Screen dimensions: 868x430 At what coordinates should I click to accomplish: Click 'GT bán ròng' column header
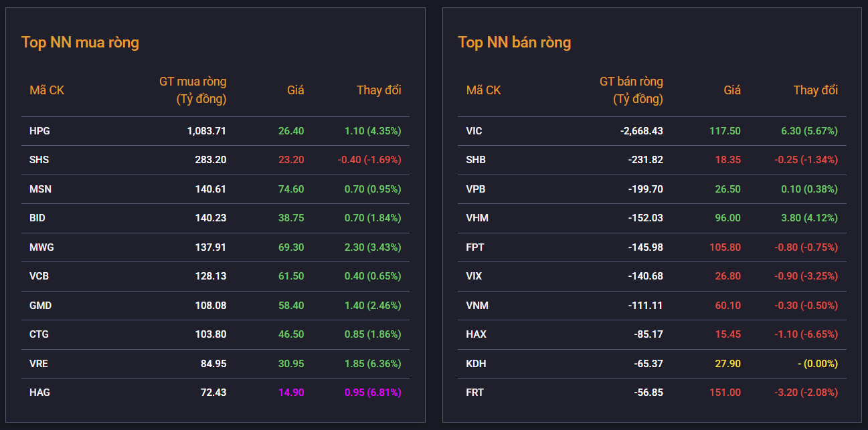coord(631,90)
